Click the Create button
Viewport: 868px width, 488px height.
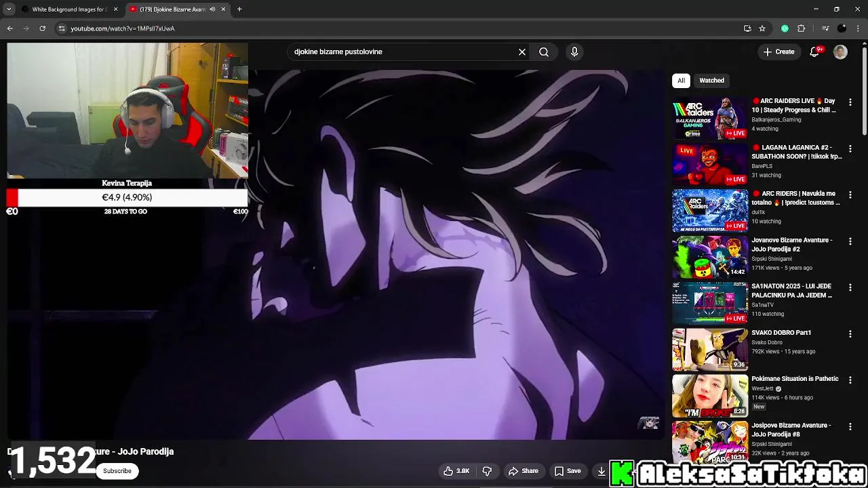[x=778, y=52]
